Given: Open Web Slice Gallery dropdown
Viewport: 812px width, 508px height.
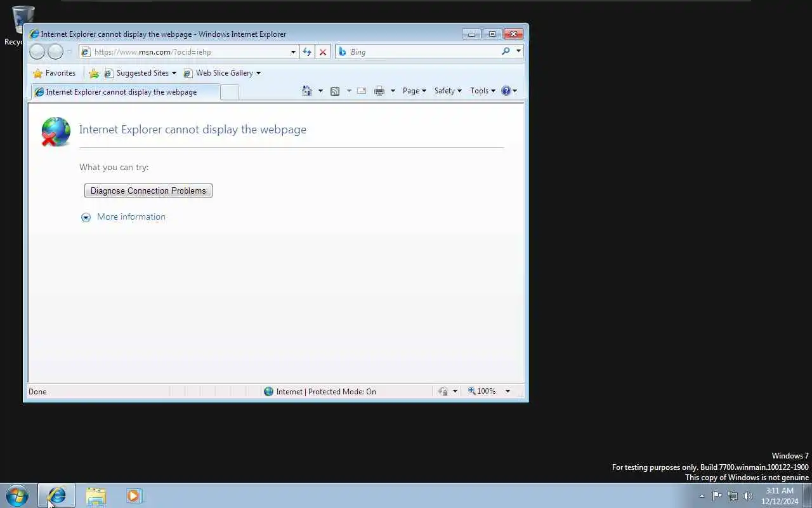Looking at the screenshot, I should click(x=221, y=73).
